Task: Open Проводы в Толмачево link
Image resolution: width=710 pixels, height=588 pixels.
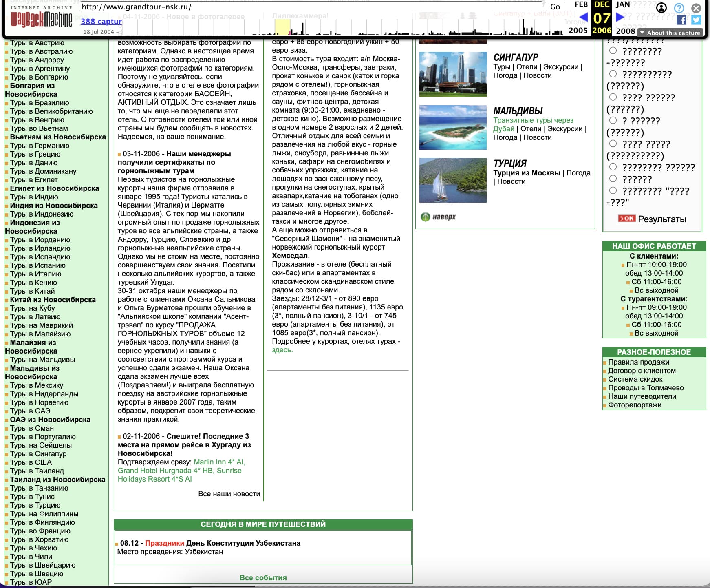Action: (646, 388)
